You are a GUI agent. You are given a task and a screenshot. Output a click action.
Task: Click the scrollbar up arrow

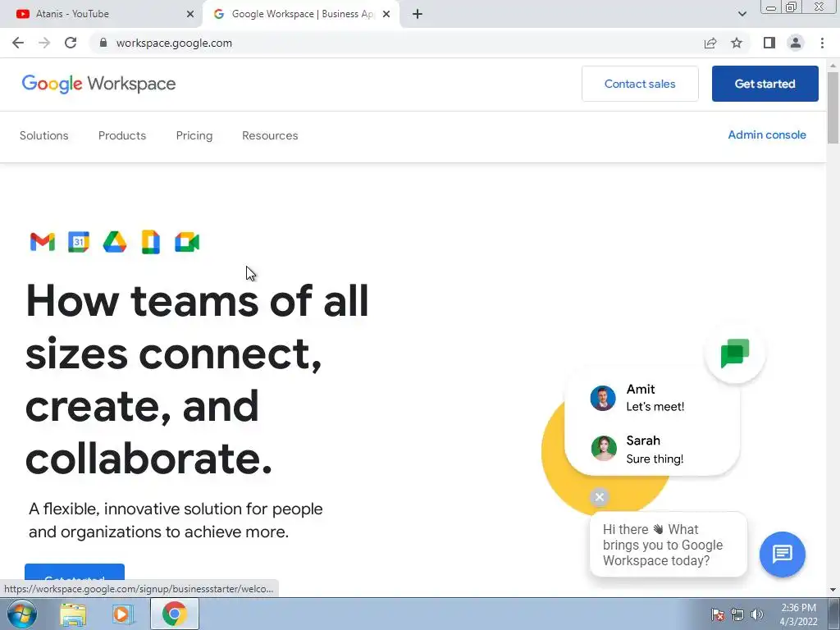(x=833, y=66)
